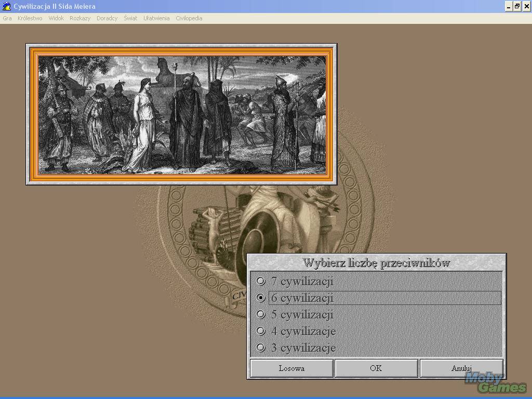Open the Ułatwienia menu

coord(156,18)
